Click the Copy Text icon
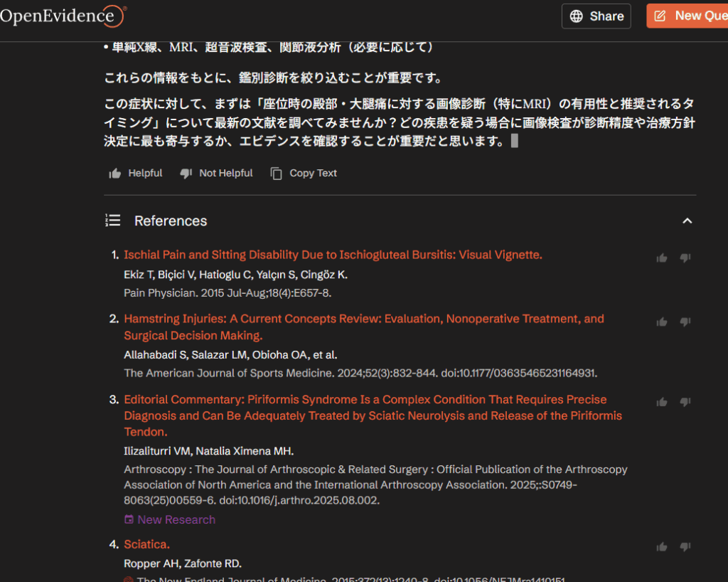Viewport: 728px width, 582px height. coord(277,174)
